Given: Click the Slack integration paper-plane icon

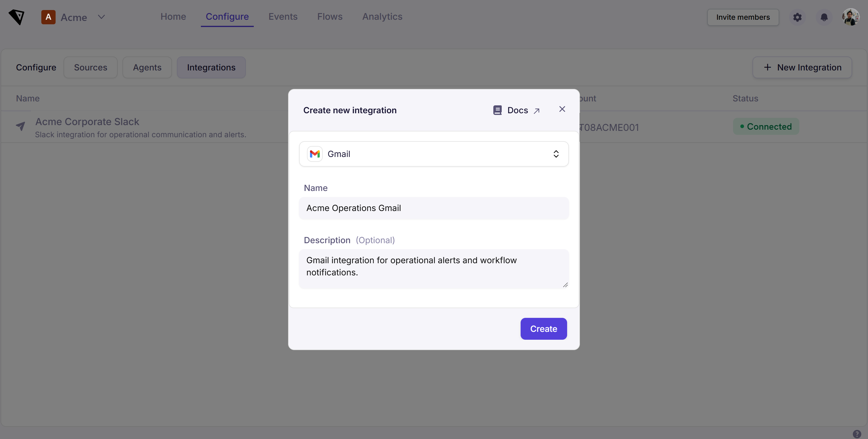Looking at the screenshot, I should (x=21, y=126).
